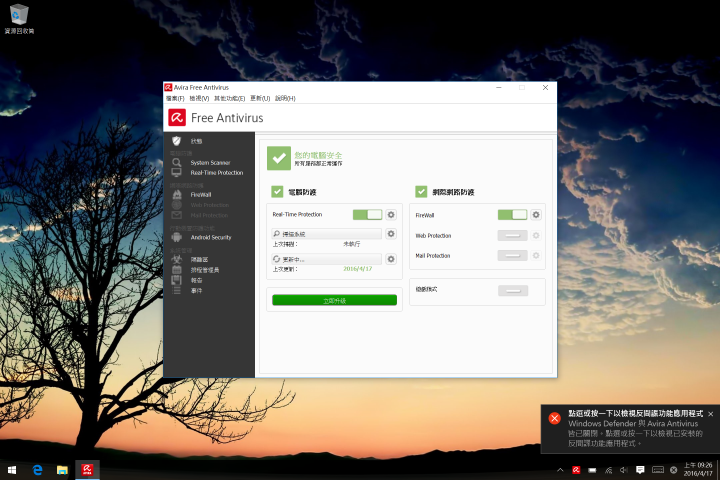
Task: Click the 2016/4/17 last update date
Action: pos(358,269)
